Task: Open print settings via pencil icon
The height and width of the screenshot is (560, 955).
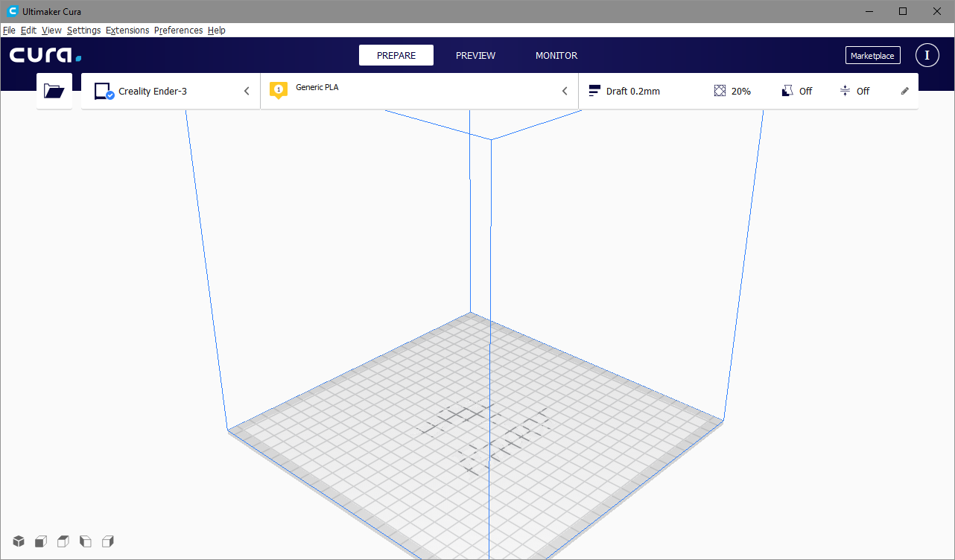Action: [x=905, y=91]
